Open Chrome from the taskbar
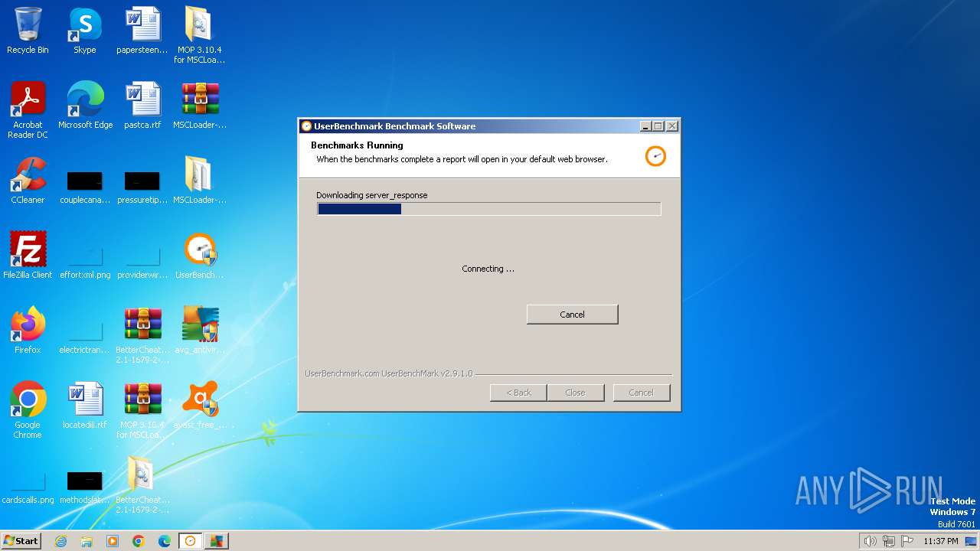980x551 pixels. click(x=139, y=541)
